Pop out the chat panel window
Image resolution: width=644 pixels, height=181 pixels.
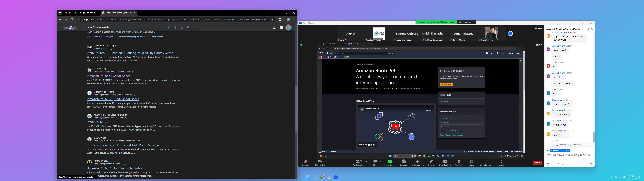point(588,29)
